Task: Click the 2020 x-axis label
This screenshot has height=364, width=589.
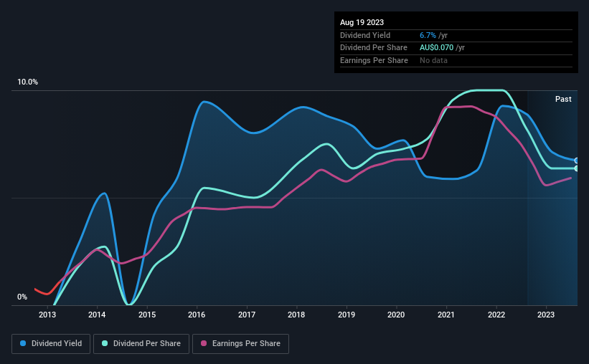Action: (396, 315)
